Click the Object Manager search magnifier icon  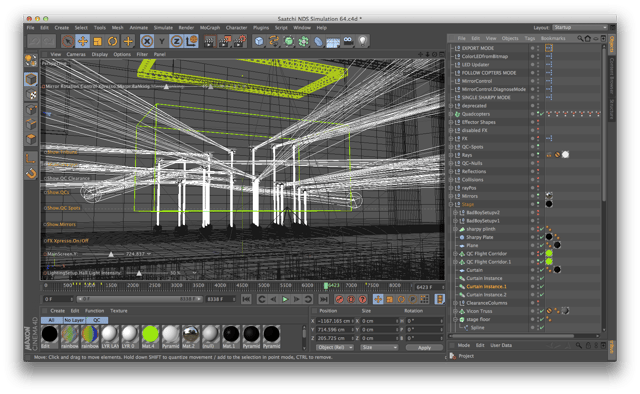(x=580, y=38)
